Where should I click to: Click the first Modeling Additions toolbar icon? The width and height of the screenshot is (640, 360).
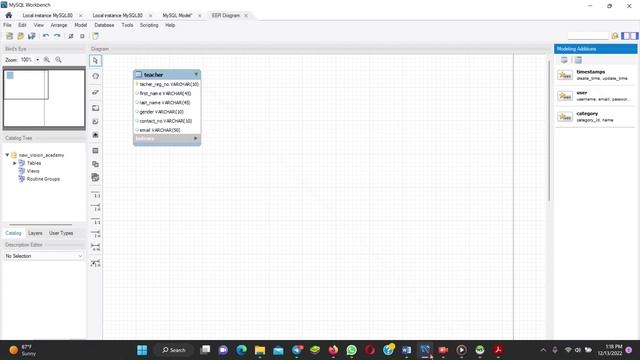(x=564, y=60)
